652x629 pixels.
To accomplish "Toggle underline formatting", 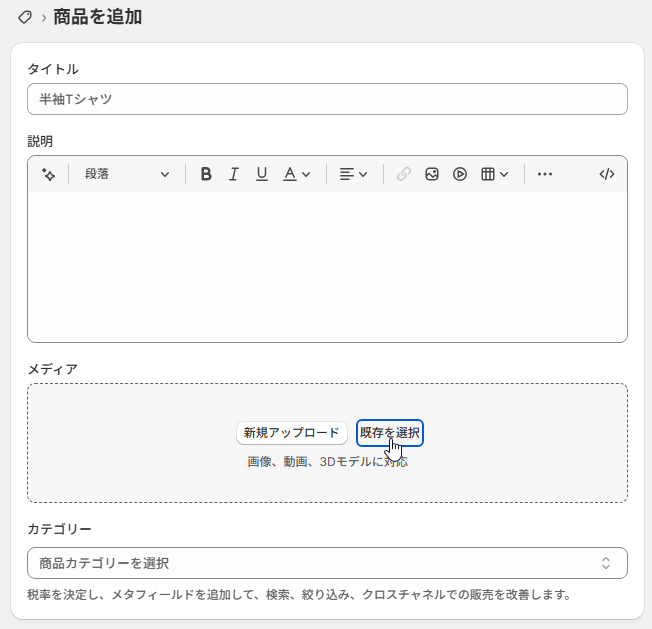I will pyautogui.click(x=262, y=174).
